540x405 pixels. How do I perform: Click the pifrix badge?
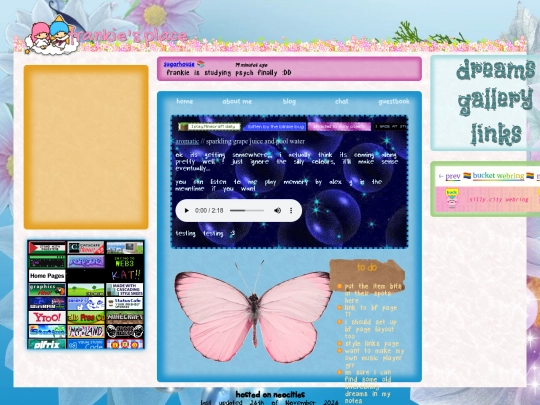(x=47, y=344)
